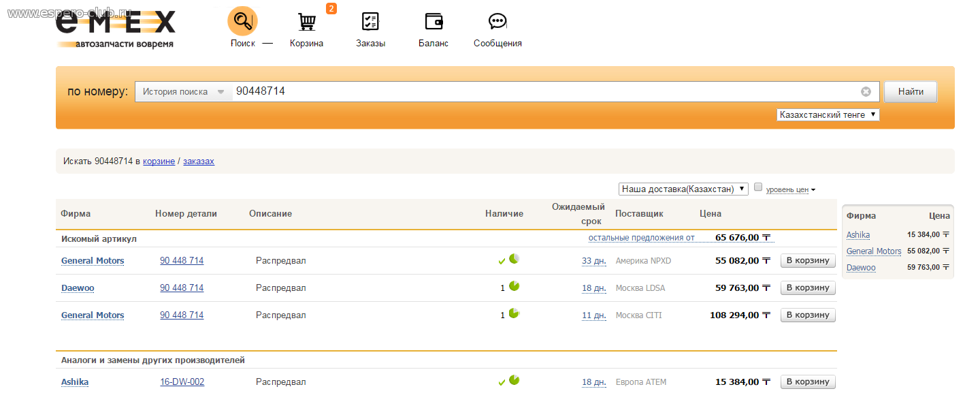The height and width of the screenshot is (404, 980).
Task: Open the Баланс wallet icon
Action: (x=434, y=22)
